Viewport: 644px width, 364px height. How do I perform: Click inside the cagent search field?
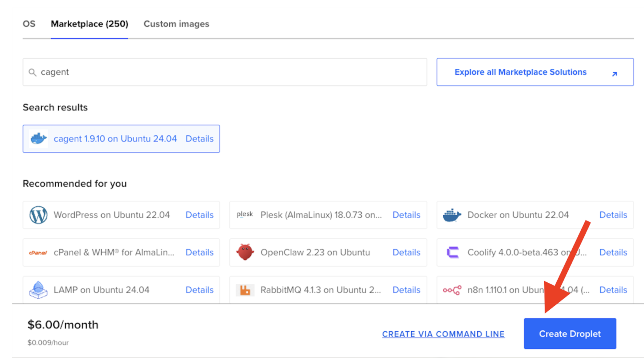[187, 72]
